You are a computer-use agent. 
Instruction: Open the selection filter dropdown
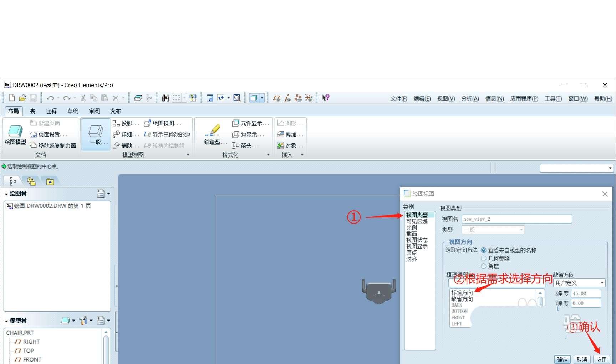[x=576, y=168]
